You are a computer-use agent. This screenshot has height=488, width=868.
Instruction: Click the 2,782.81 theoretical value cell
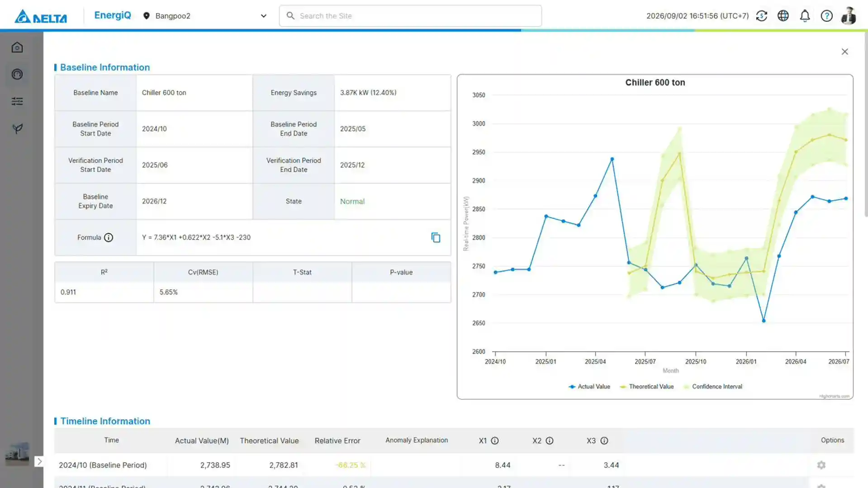pos(284,465)
